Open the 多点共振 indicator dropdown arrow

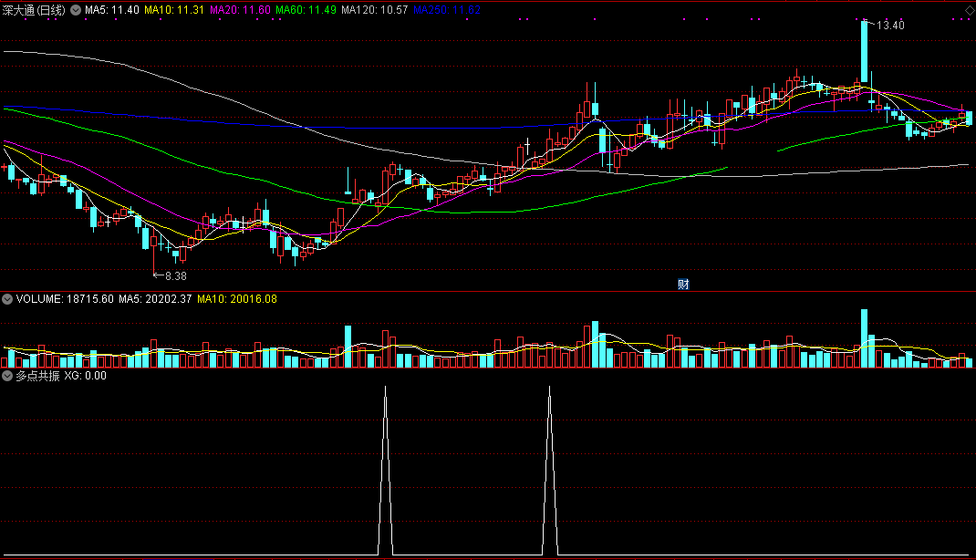coord(7,376)
